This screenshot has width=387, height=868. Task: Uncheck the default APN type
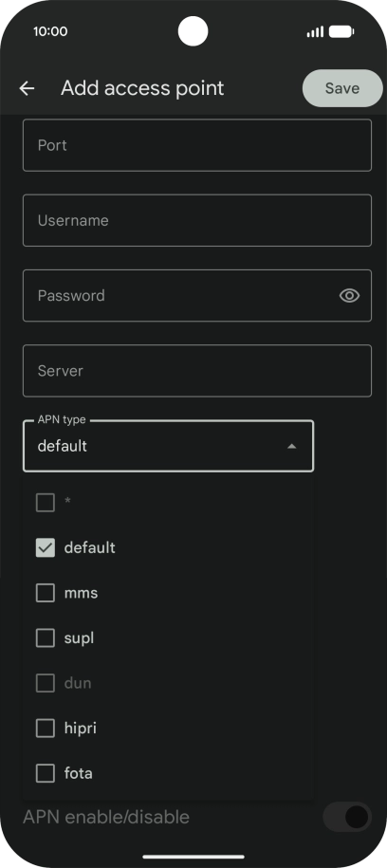[x=46, y=548]
